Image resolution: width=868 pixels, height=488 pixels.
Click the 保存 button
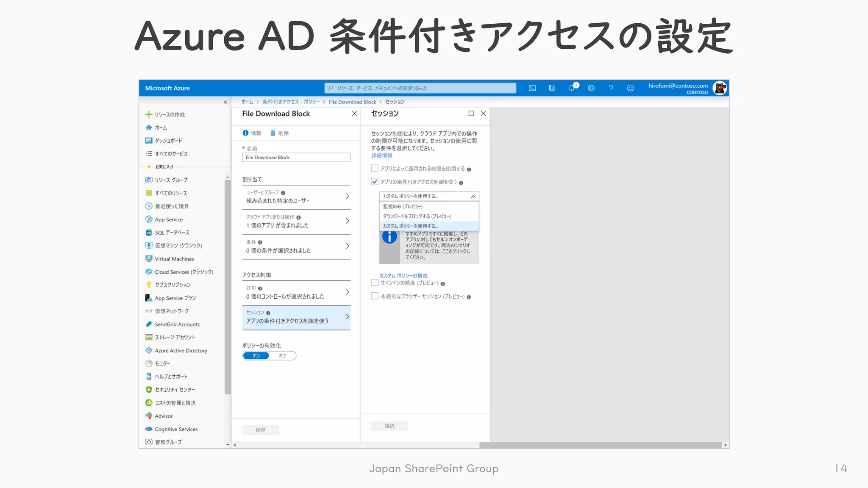pyautogui.click(x=261, y=430)
